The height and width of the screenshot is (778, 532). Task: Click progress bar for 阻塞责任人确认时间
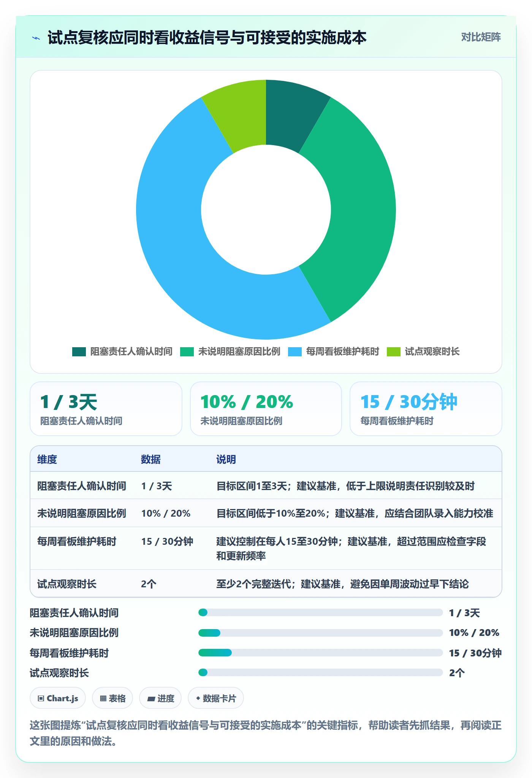tap(320, 612)
